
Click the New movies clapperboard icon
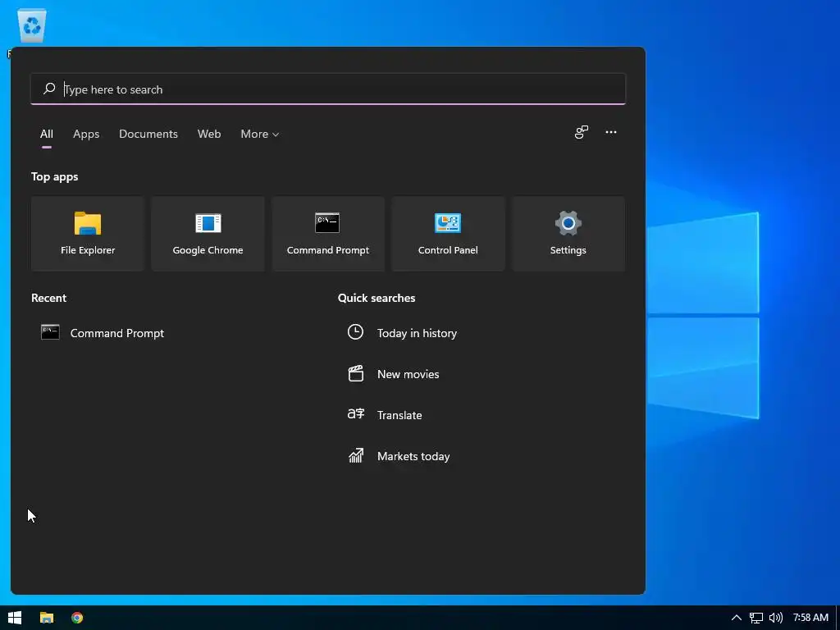point(356,373)
